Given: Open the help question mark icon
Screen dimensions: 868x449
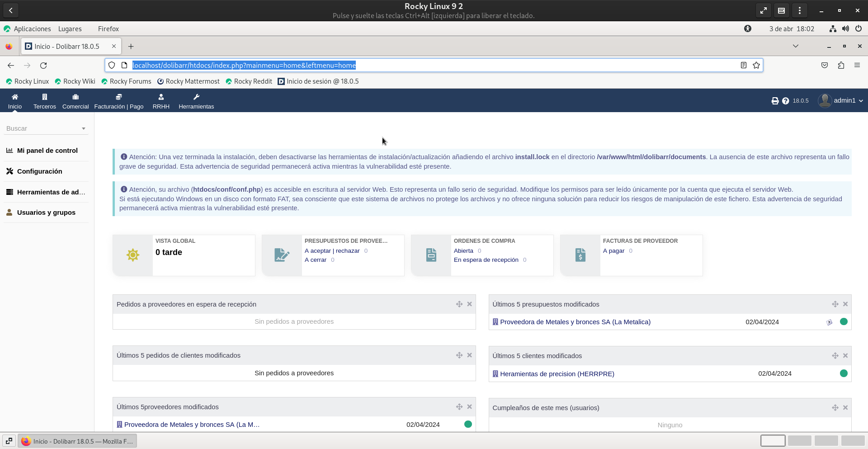Looking at the screenshot, I should 785,101.
